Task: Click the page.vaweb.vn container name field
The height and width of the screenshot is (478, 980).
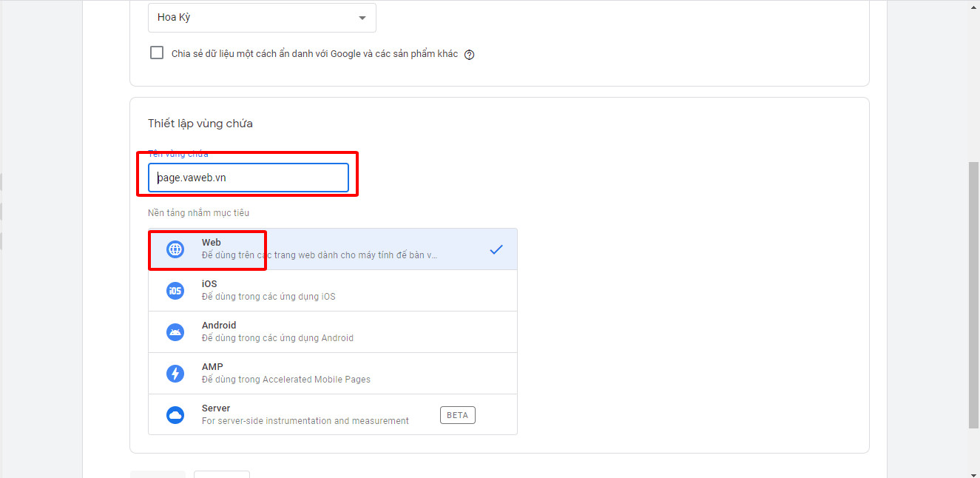Action: (x=249, y=178)
